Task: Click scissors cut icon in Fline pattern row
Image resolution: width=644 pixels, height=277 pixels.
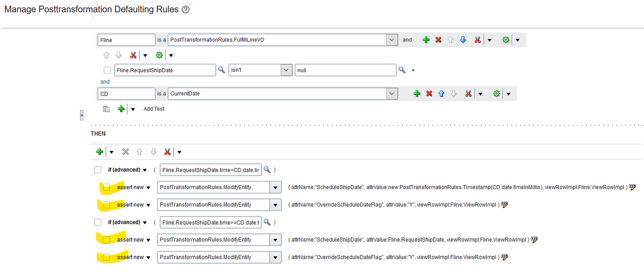Action: coord(477,40)
